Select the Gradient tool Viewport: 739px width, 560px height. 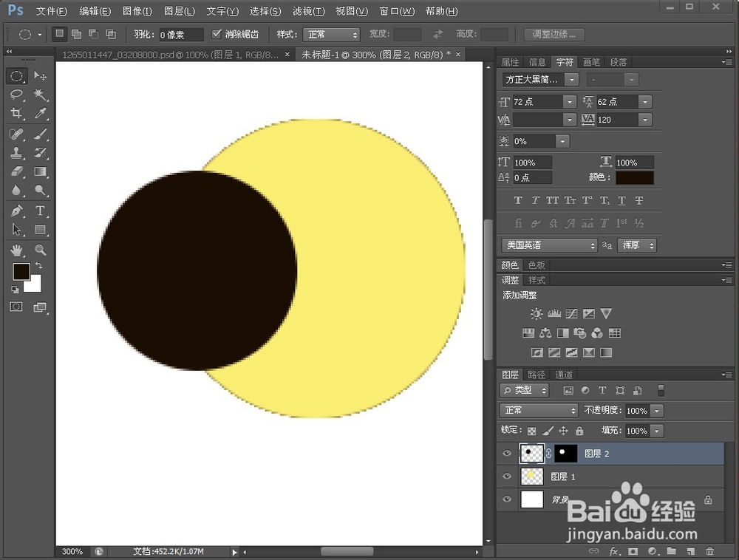coord(40,171)
